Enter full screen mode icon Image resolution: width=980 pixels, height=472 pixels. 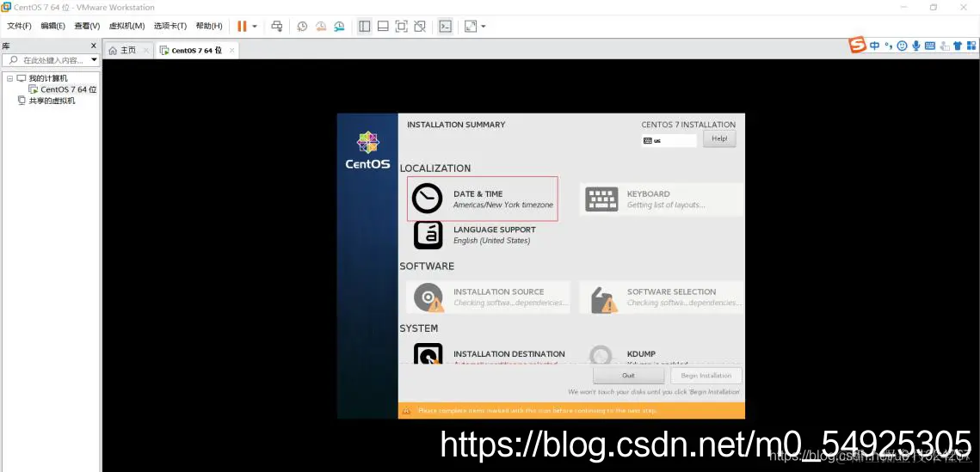click(x=401, y=26)
